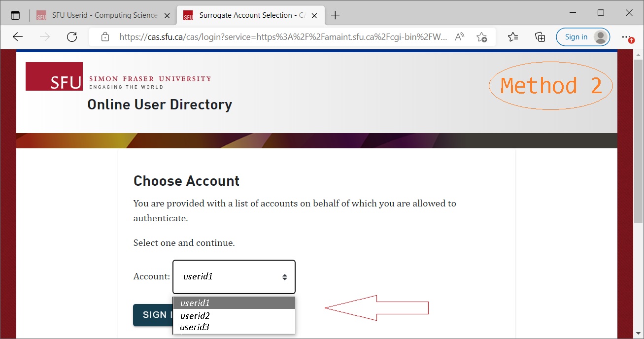Open the Collections panel

[540, 37]
